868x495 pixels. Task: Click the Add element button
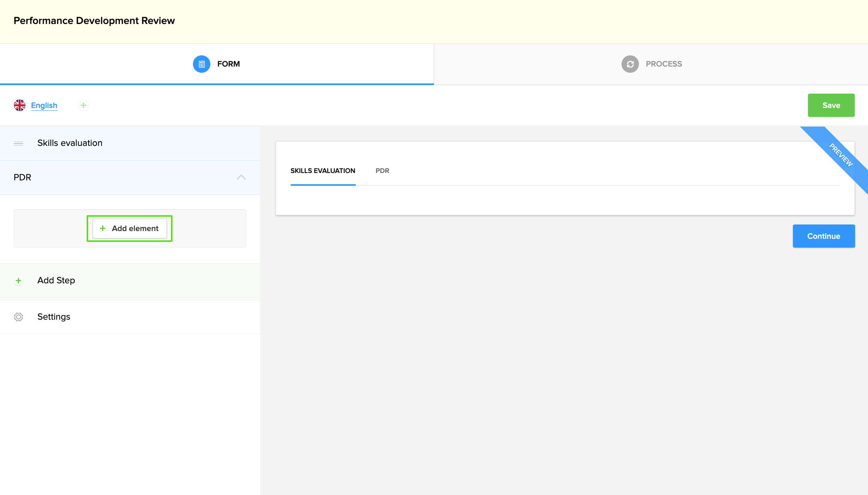(x=130, y=228)
